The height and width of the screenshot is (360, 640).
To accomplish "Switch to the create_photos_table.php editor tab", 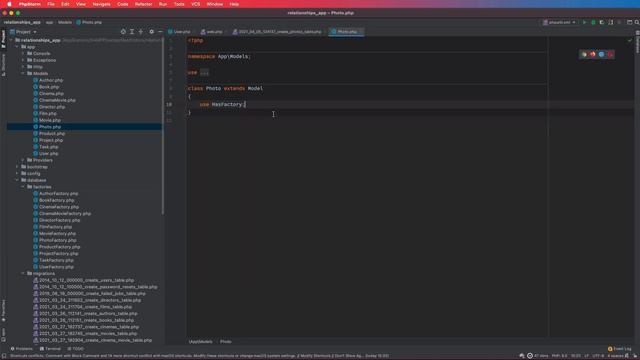I will click(x=278, y=31).
